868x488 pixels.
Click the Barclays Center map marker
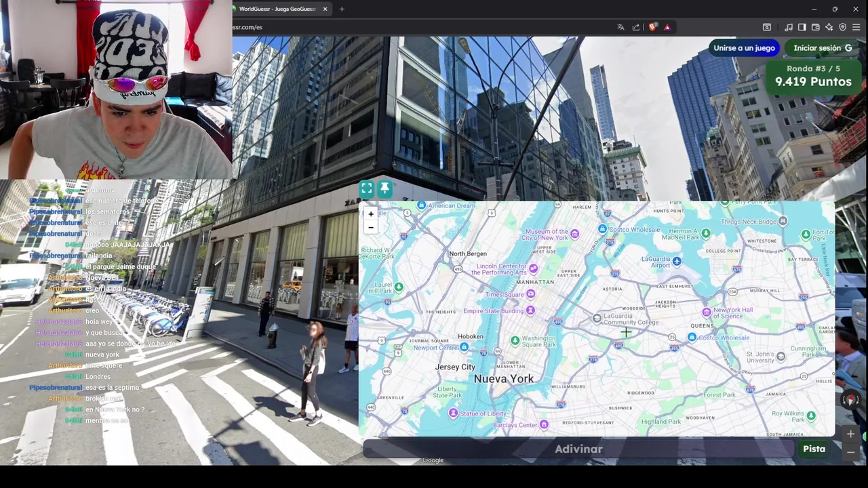click(x=544, y=425)
